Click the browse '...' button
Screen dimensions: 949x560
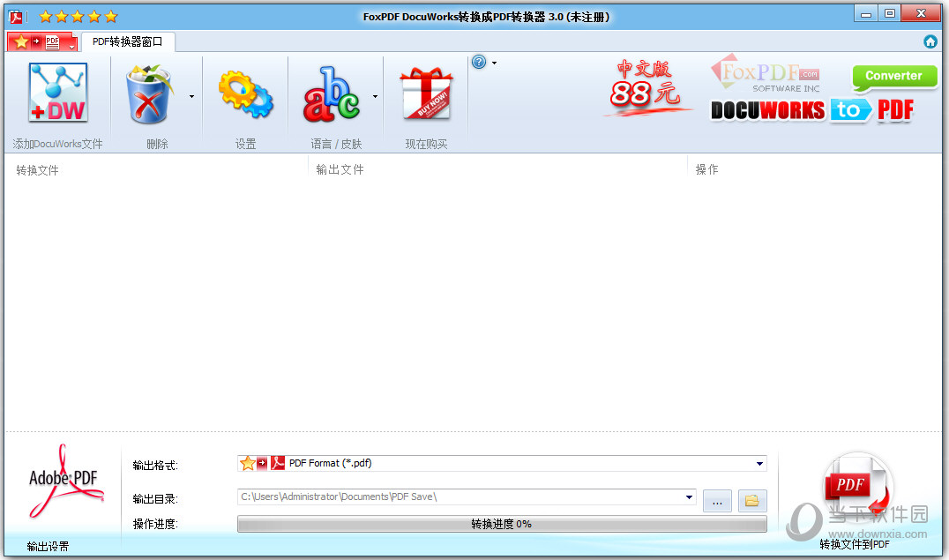(717, 501)
